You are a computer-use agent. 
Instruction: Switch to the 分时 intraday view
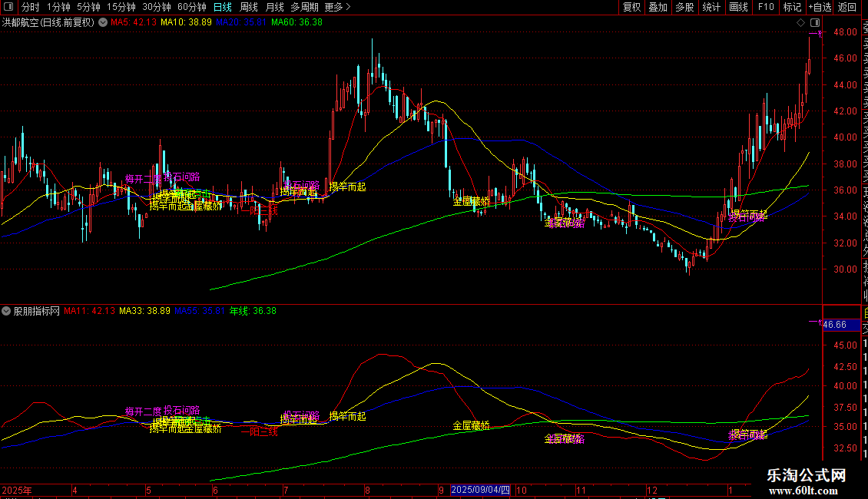click(x=30, y=7)
